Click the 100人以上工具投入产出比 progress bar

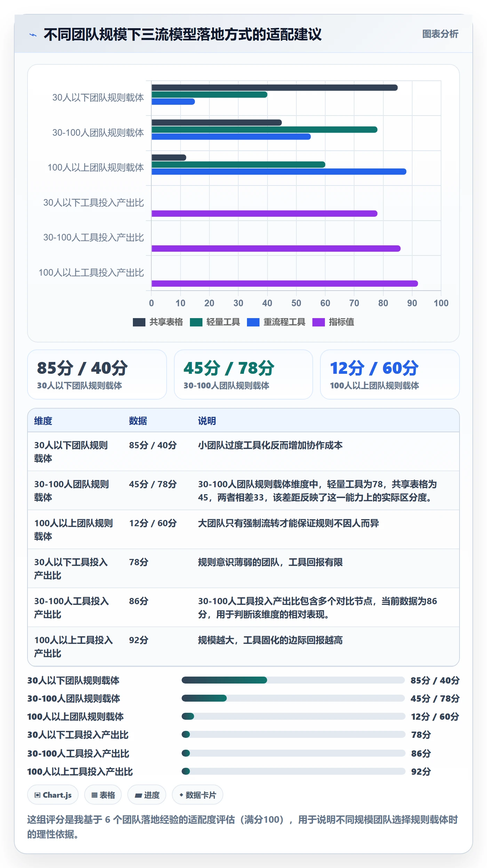pos(293,771)
